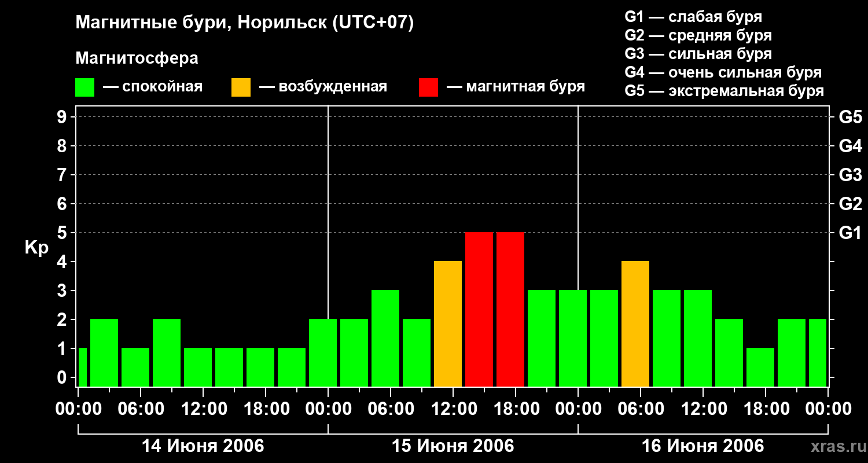This screenshot has height=463, width=868.
Task: Click the 12:00 time label under 16 Июня
Action: (x=703, y=409)
